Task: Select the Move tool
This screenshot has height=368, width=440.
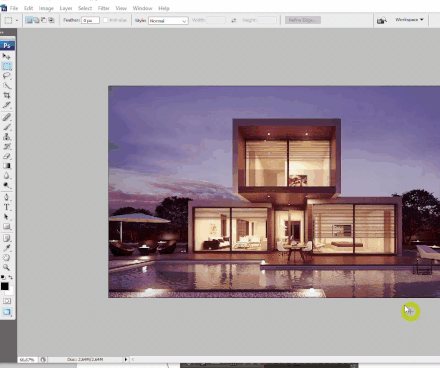Action: pyautogui.click(x=6, y=56)
